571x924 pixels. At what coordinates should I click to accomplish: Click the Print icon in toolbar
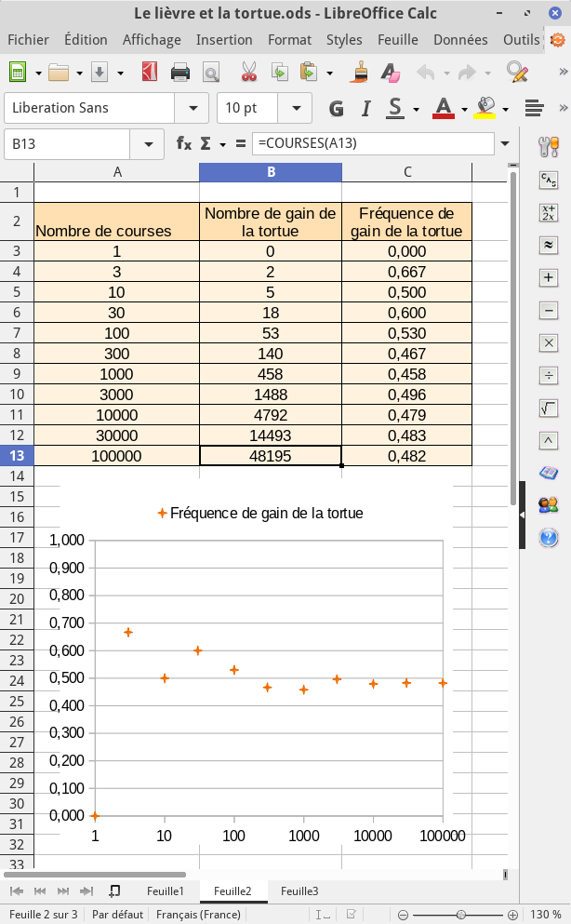180,73
